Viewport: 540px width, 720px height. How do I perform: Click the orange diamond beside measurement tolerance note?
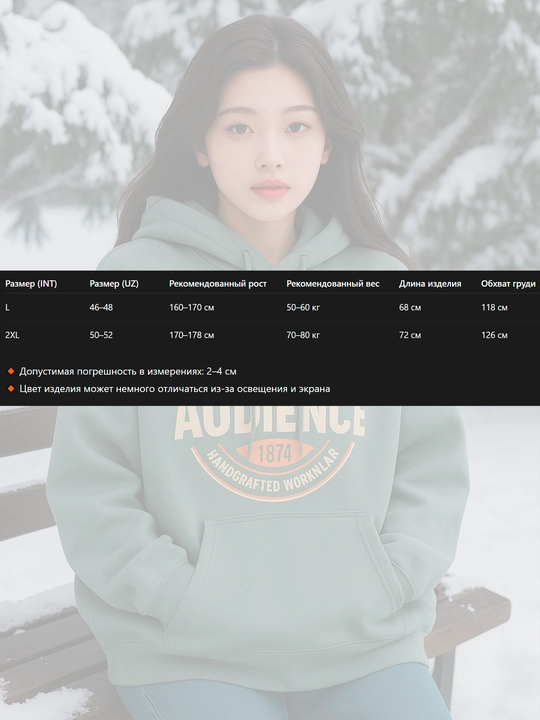11,371
